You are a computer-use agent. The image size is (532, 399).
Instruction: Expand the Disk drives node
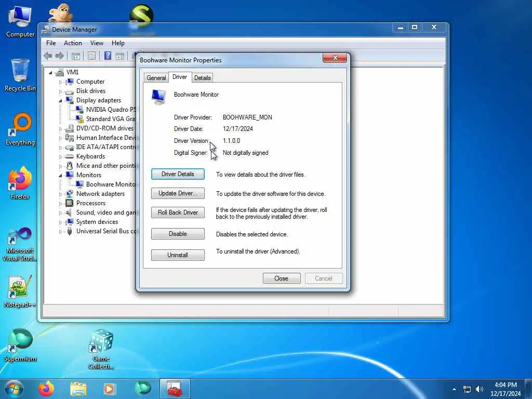60,91
